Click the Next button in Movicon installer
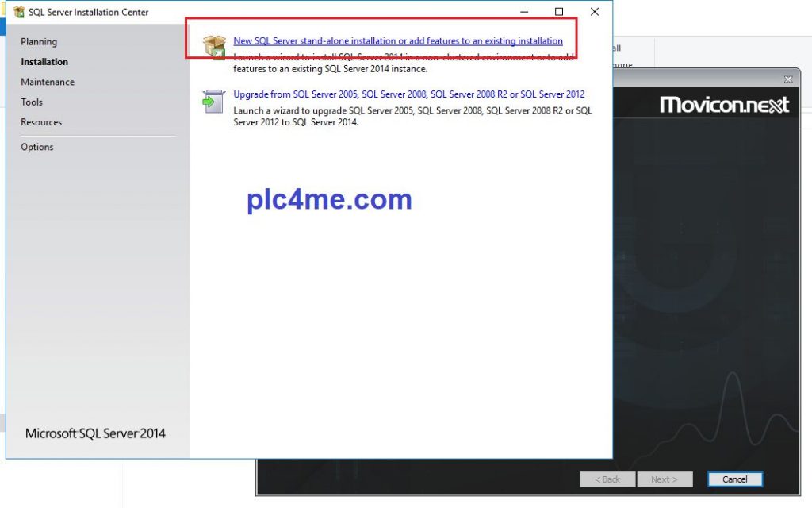The width and height of the screenshot is (812, 508). pyautogui.click(x=665, y=479)
